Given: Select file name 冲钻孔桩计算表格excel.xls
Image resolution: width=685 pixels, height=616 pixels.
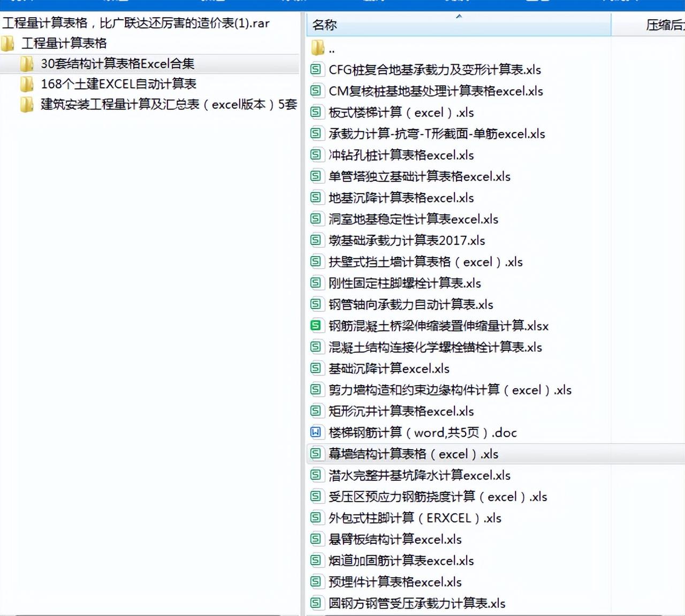Looking at the screenshot, I should [401, 155].
